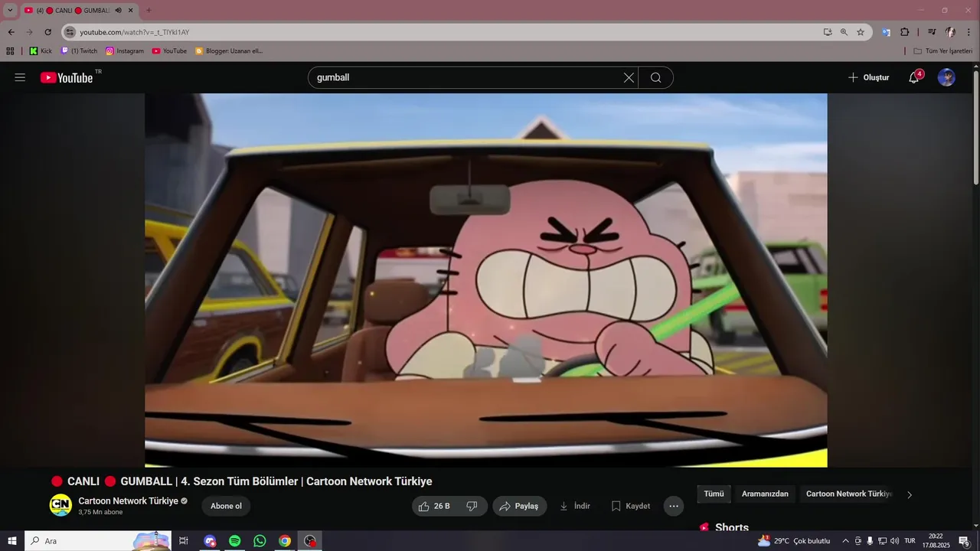Open the YouTube hamburger guide menu

(x=20, y=77)
